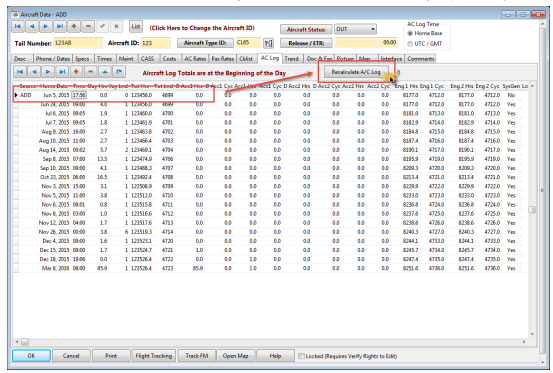Open the Help button
This screenshot has height=373, width=553.
click(275, 356)
